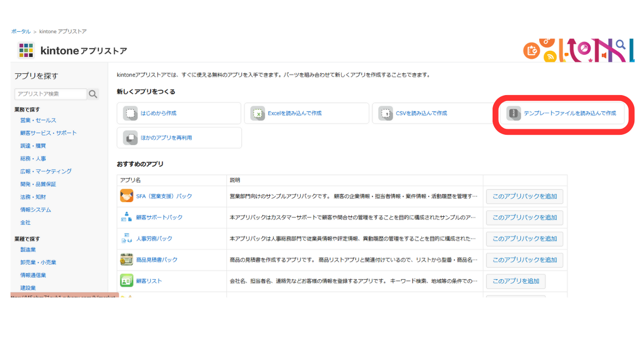The height and width of the screenshot is (337, 644).
Task: Click the kintone app store grid logo
Action: click(26, 50)
